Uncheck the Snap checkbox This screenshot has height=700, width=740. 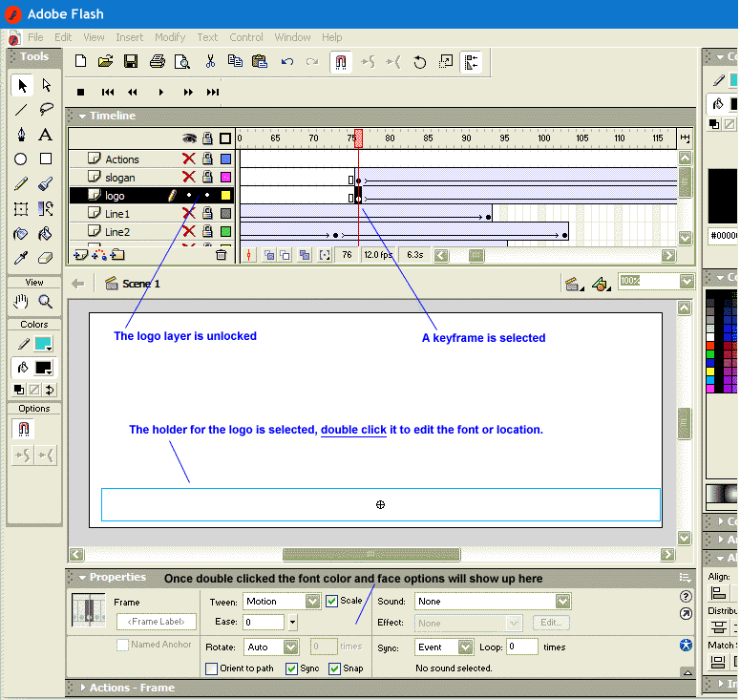(x=335, y=668)
